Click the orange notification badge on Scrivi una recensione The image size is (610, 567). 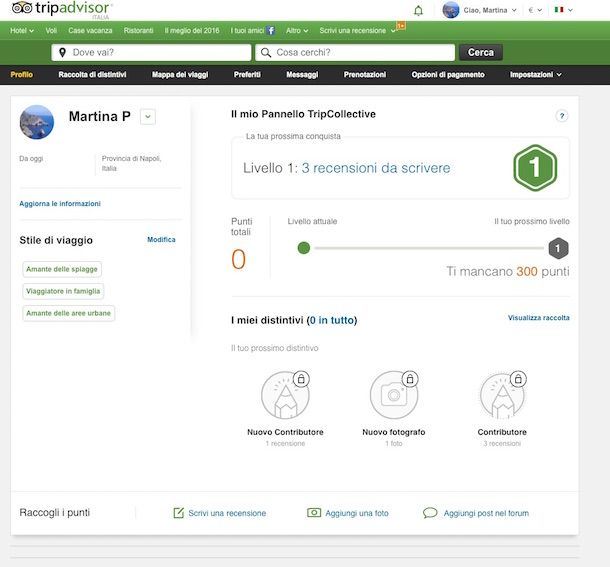click(401, 26)
